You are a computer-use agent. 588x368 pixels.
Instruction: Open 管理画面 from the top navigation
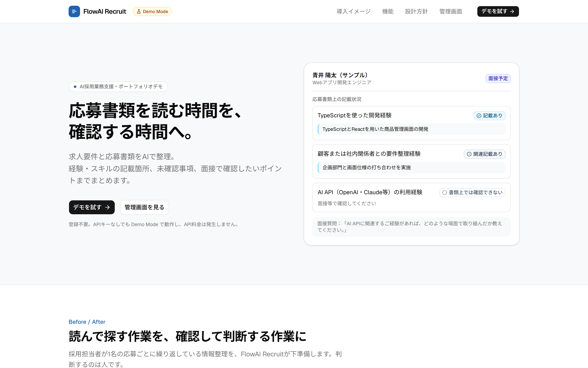451,11
